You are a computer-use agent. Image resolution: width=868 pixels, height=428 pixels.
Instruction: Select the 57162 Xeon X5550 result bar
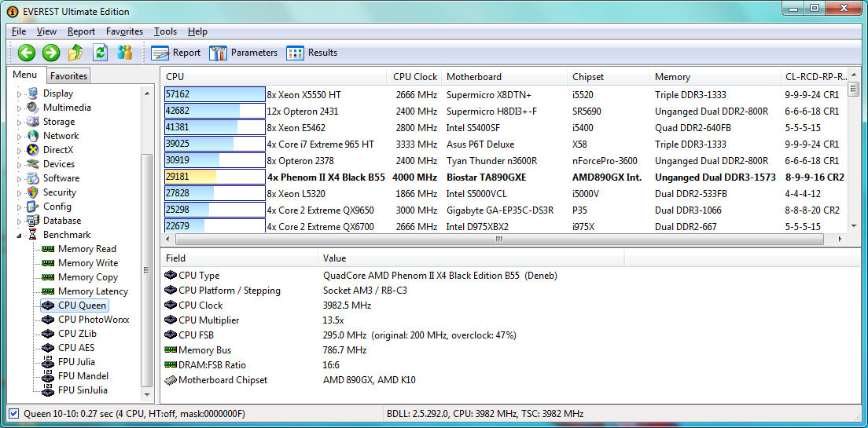coord(215,94)
